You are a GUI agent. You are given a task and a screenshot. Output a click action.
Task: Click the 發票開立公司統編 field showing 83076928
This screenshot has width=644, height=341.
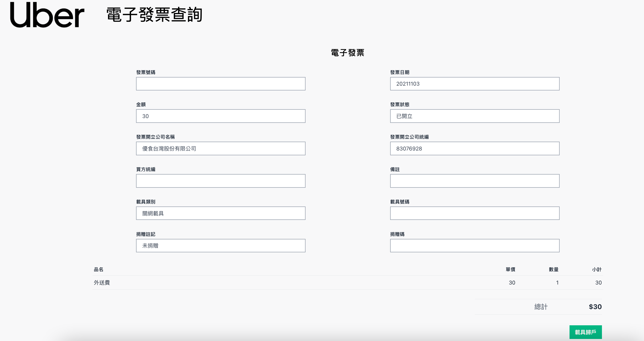click(x=475, y=148)
